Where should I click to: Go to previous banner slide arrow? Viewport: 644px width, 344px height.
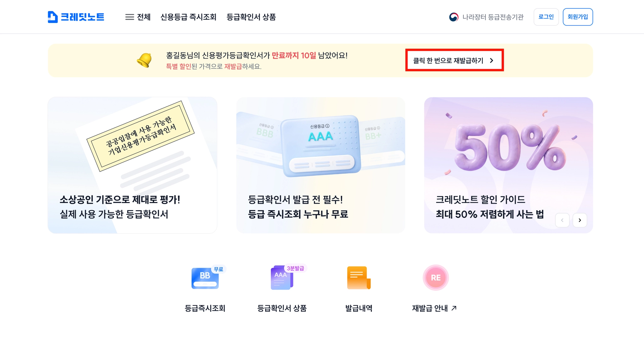[x=562, y=220]
